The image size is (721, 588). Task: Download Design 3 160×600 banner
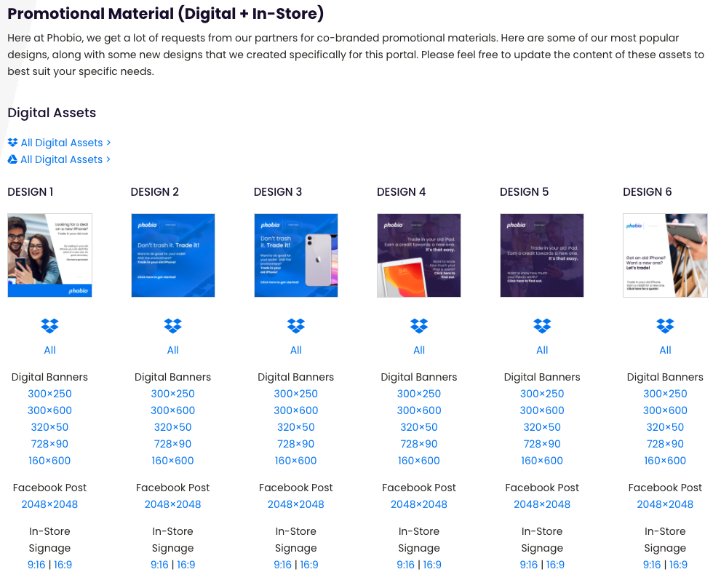click(x=295, y=461)
